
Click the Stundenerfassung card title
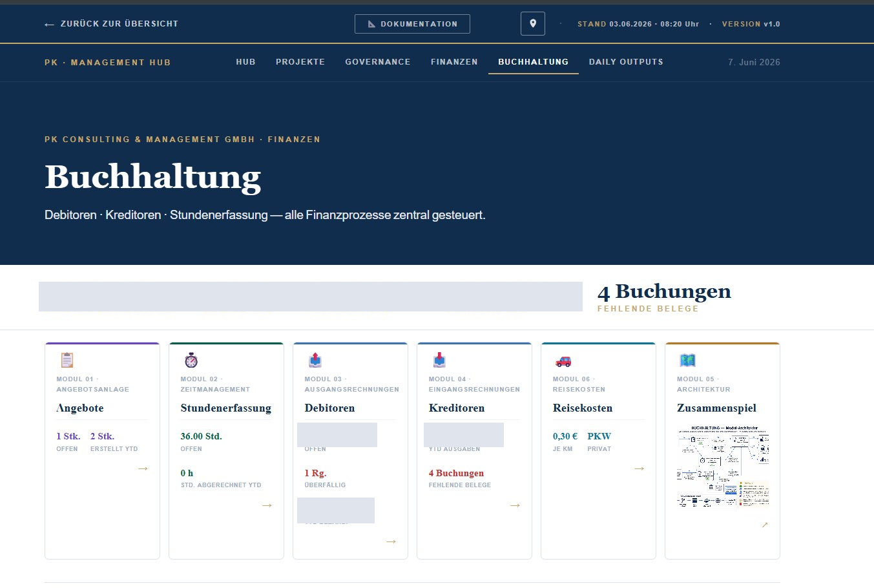226,408
